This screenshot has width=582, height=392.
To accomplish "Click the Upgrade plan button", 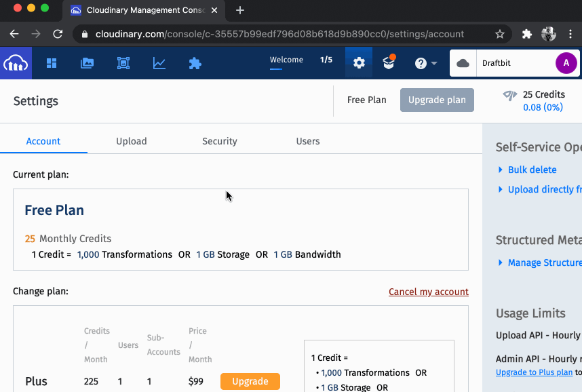I will [437, 100].
